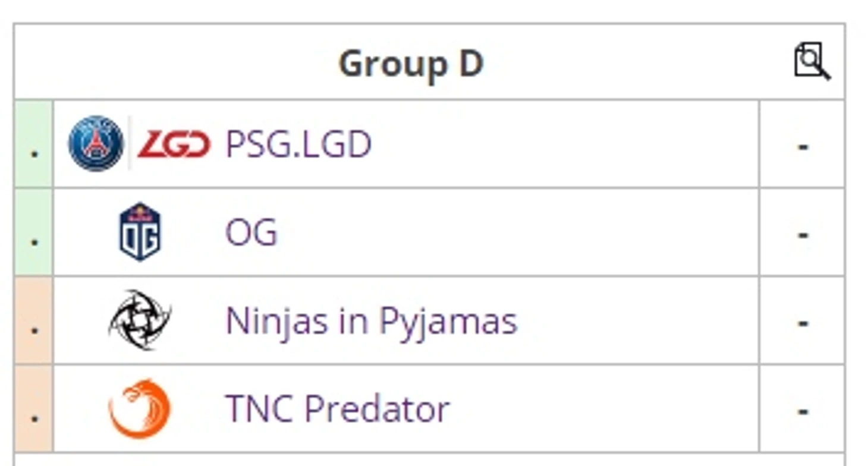This screenshot has height=466, width=868.
Task: Click the score dash in Ninjas in Pyjamas row
Action: [802, 322]
